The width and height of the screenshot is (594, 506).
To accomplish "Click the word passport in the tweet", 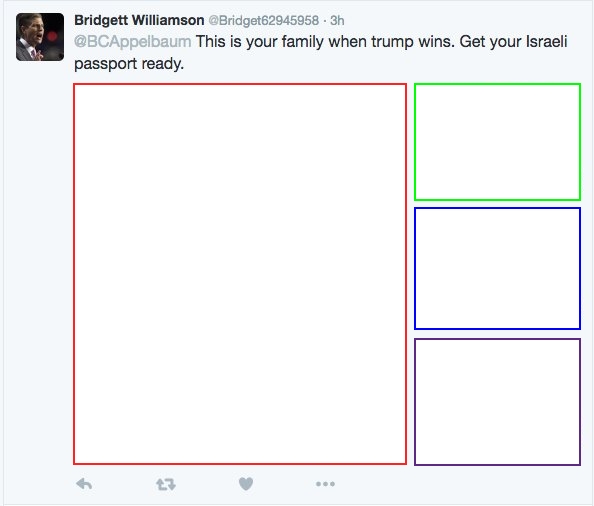I will coord(105,64).
